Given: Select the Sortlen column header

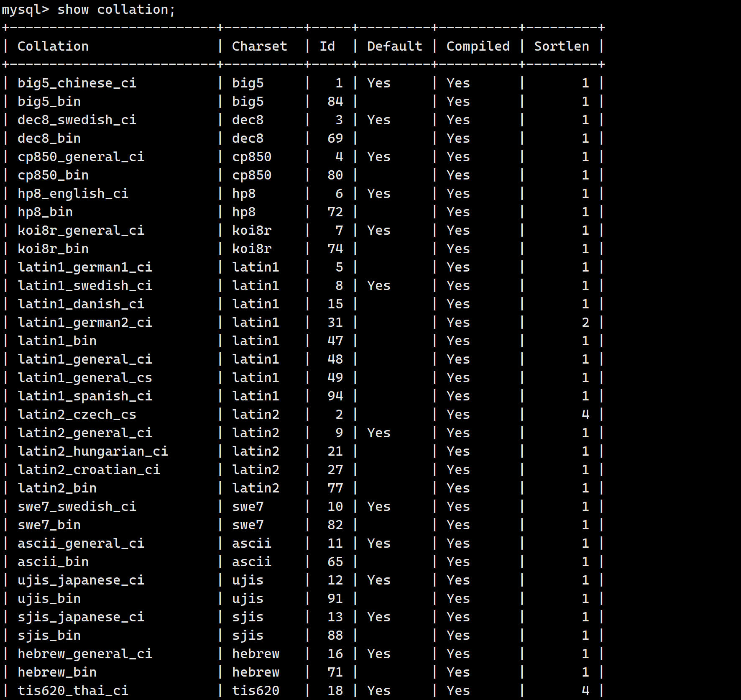Looking at the screenshot, I should coord(562,46).
